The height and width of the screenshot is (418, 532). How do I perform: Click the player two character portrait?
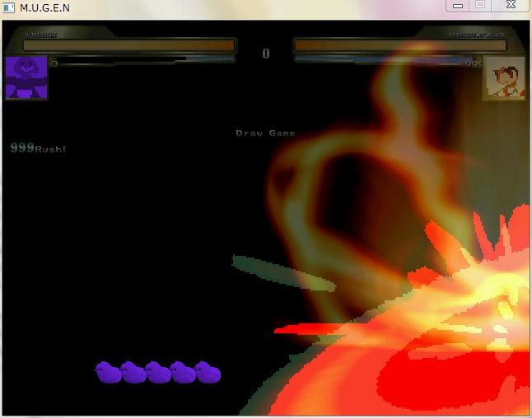[505, 78]
